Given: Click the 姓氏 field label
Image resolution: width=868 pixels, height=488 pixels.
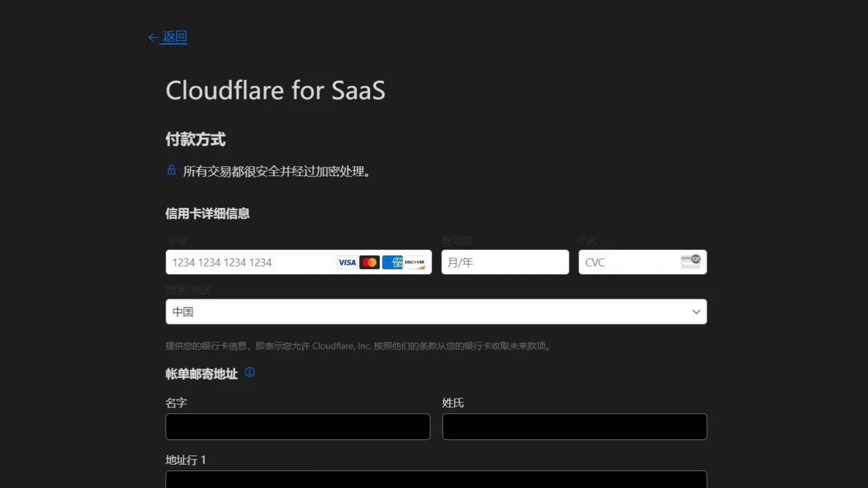Looking at the screenshot, I should pyautogui.click(x=453, y=402).
